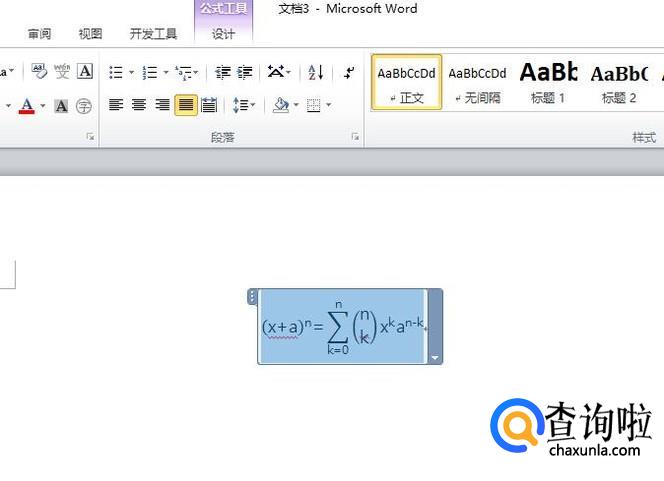The image size is (664, 481).
Task: Open the equation options dropdown arrow
Action: tap(434, 357)
